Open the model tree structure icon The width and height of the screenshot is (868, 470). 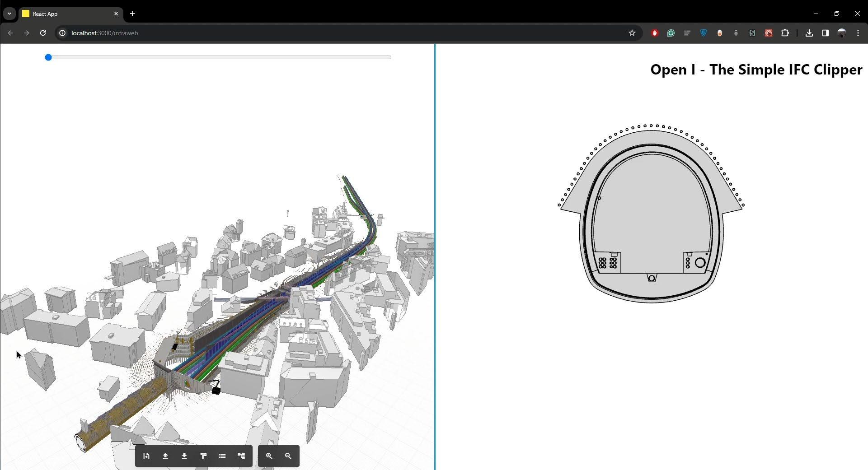(x=241, y=456)
